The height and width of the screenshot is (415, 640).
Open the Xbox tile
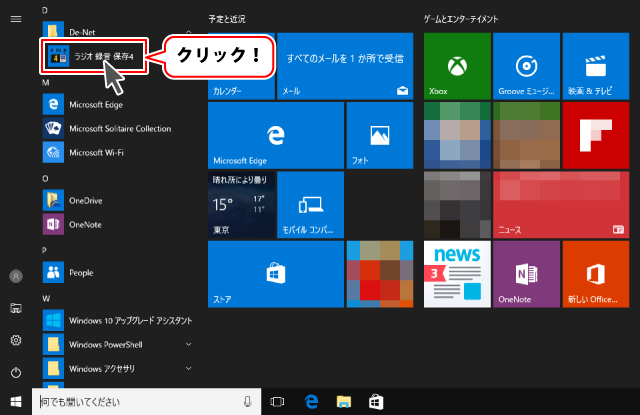tap(457, 66)
